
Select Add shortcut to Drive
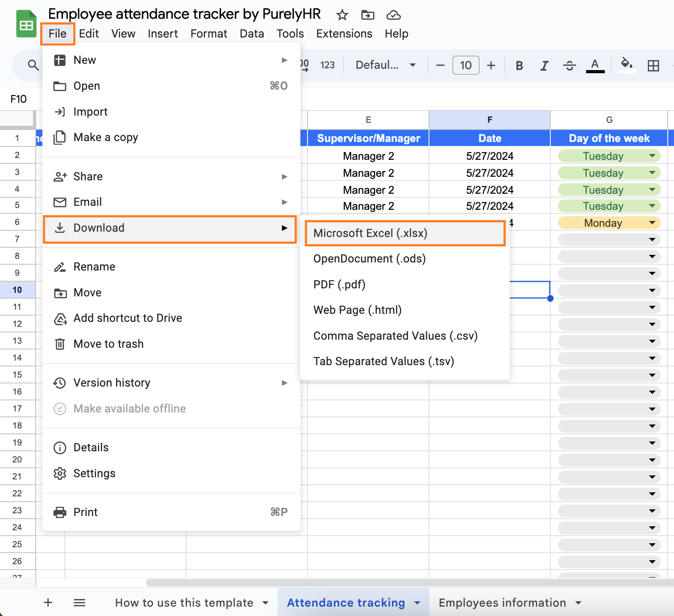point(171,318)
